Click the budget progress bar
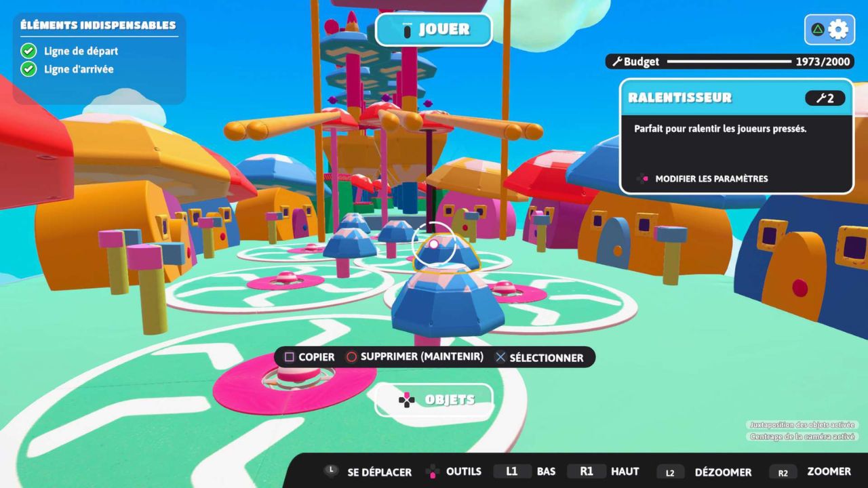 click(729, 62)
